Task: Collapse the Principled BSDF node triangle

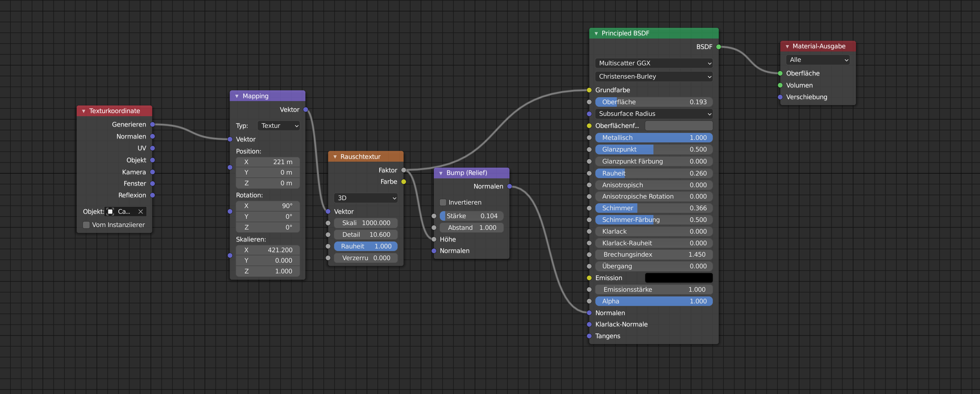Action: (x=596, y=33)
